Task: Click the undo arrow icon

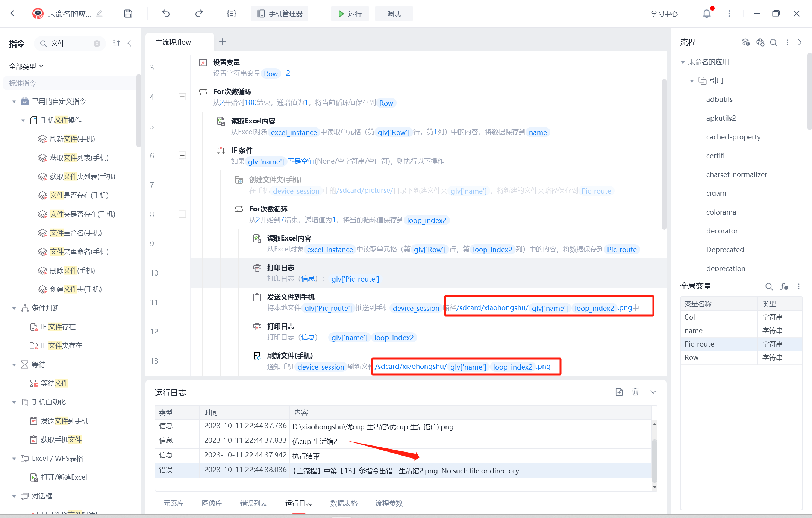Action: point(166,14)
